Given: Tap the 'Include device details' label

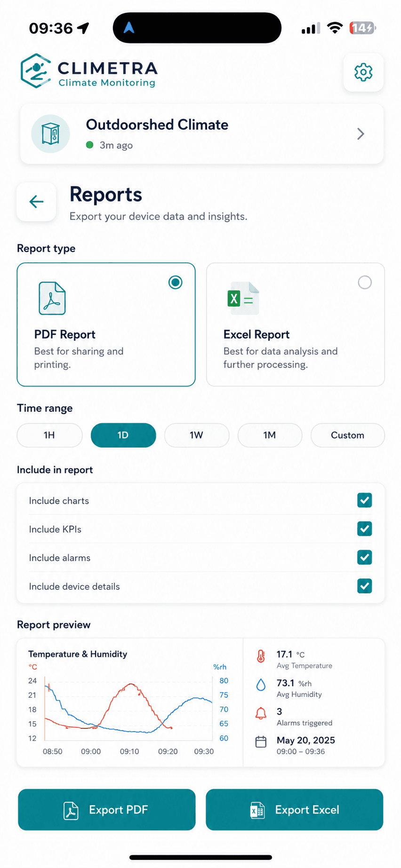Looking at the screenshot, I should tap(74, 587).
